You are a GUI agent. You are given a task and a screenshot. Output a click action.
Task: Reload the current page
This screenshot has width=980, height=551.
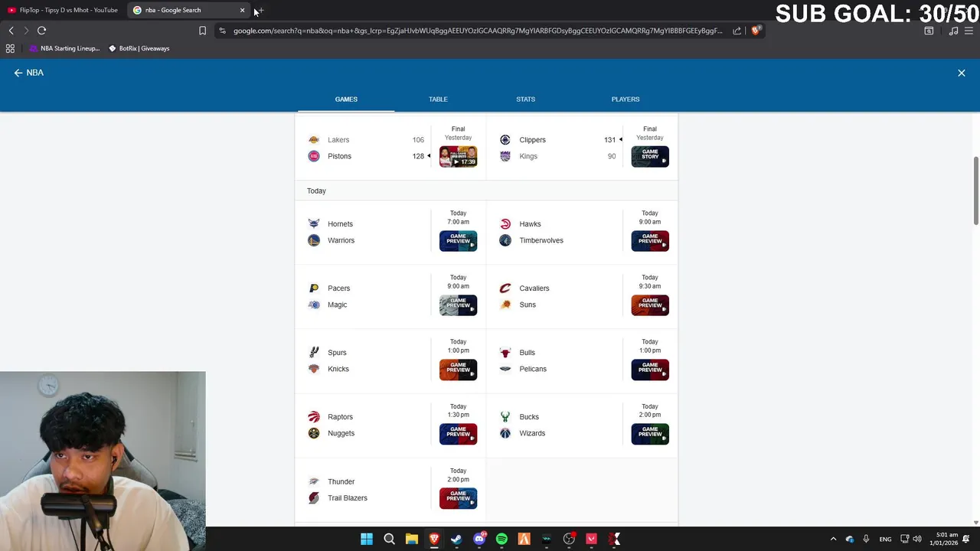41,31
